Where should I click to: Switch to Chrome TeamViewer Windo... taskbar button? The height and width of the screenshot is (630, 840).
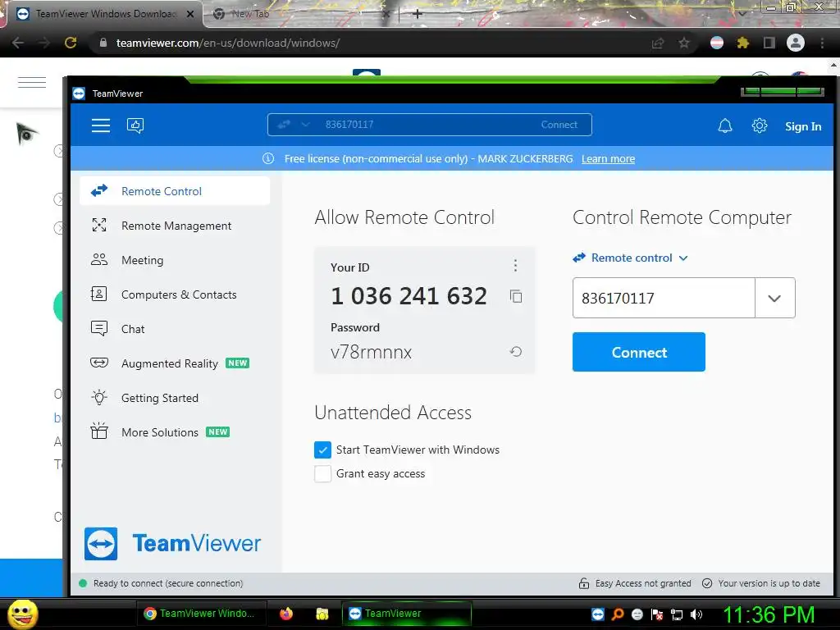coord(200,614)
